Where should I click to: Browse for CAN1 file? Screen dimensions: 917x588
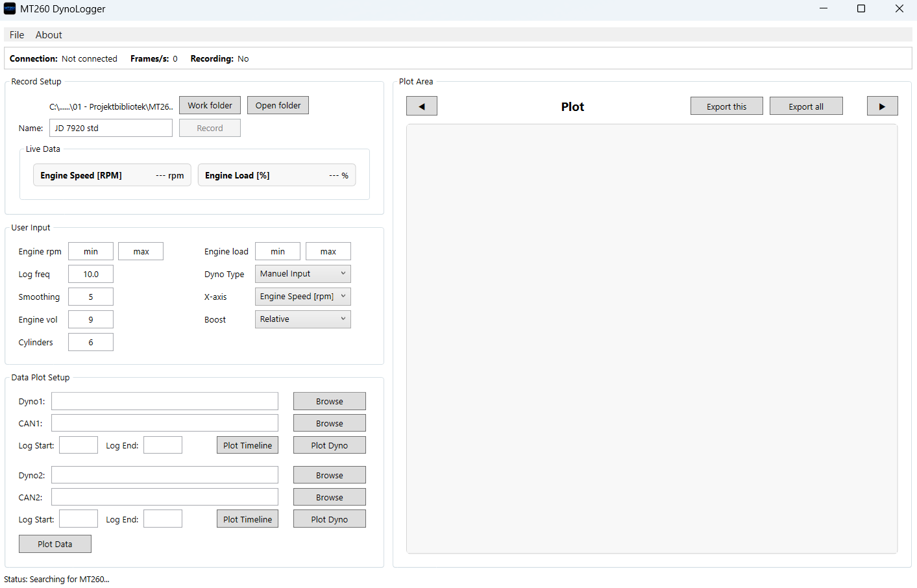(330, 423)
